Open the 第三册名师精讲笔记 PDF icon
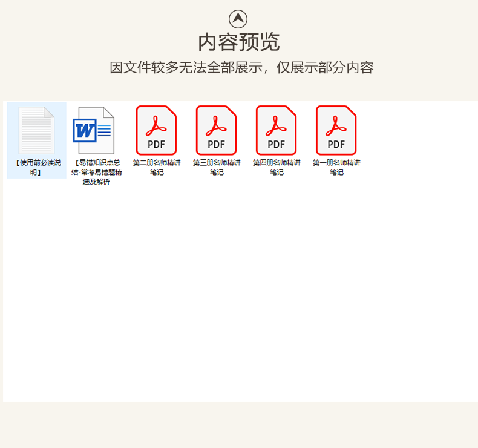Viewport: 478px width, 448px height. point(217,130)
